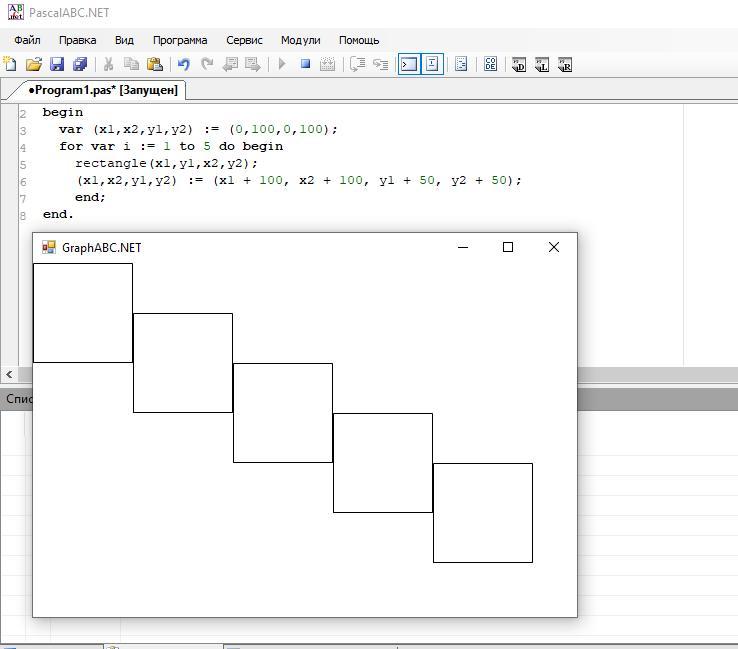This screenshot has height=649, width=738.
Task: Toggle the input panel toolbar button
Action: coord(432,64)
